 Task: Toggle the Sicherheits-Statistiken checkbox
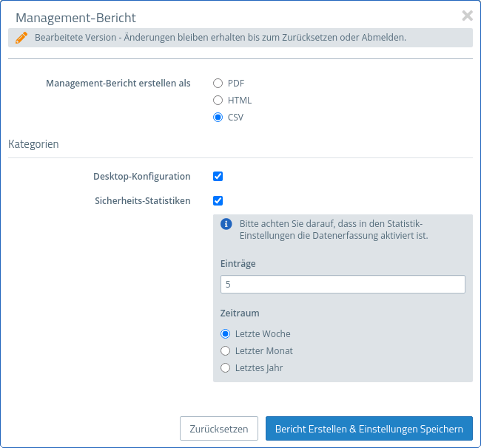218,200
